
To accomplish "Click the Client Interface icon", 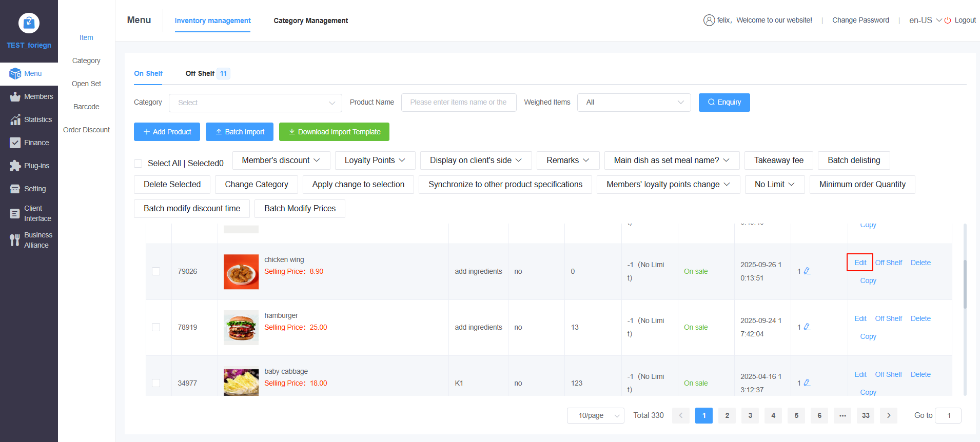I will click(x=15, y=213).
